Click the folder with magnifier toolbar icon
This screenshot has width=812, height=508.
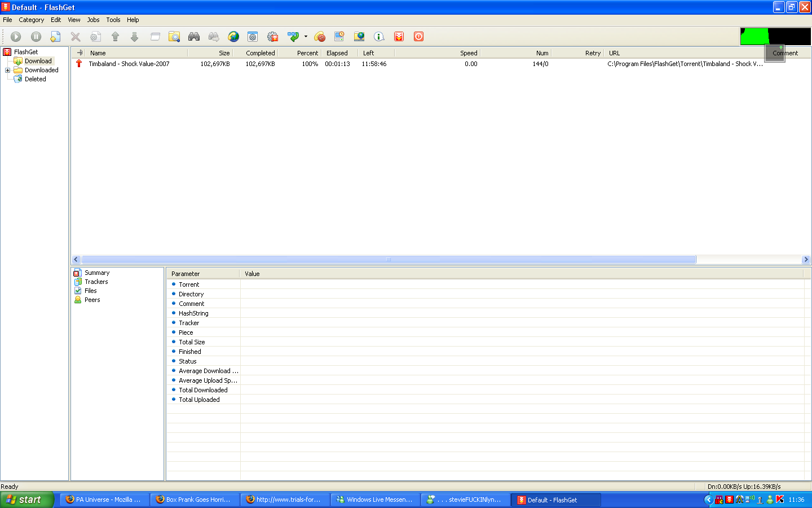pyautogui.click(x=174, y=37)
